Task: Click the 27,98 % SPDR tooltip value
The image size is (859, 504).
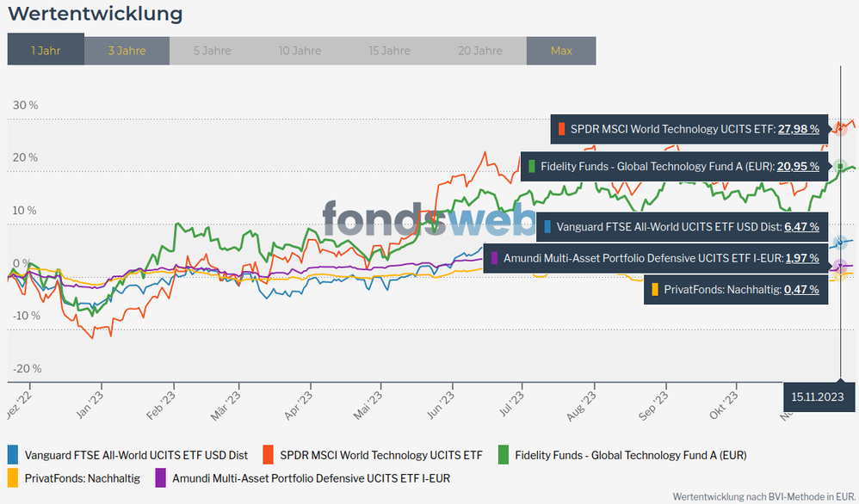Action: tap(798, 129)
